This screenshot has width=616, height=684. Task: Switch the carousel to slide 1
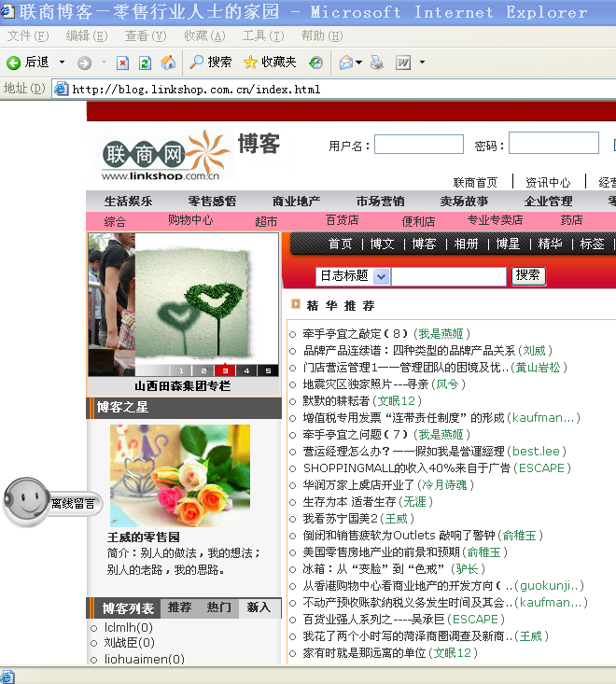click(x=180, y=370)
